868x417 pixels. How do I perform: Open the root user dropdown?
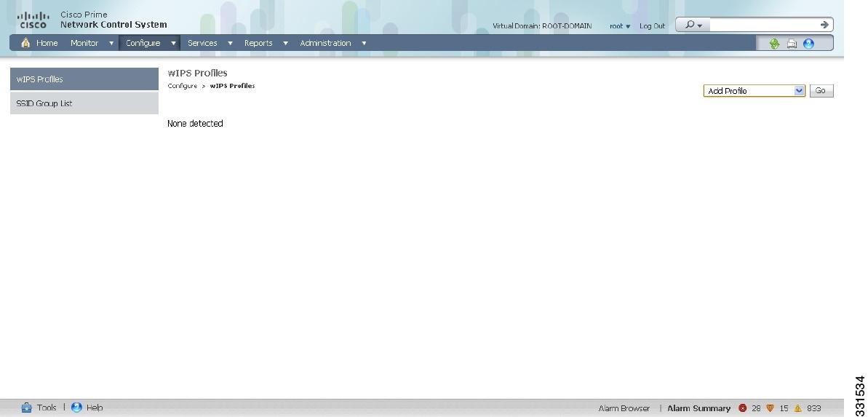pos(620,26)
